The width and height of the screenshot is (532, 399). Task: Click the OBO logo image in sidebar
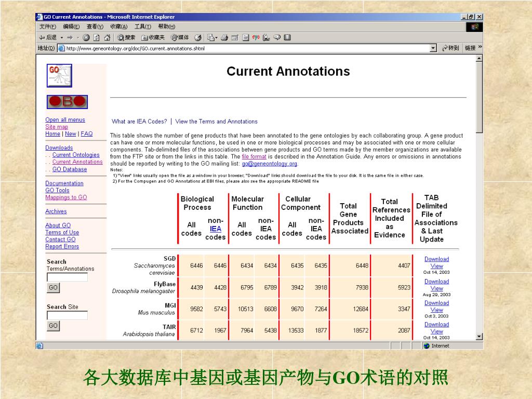67,102
